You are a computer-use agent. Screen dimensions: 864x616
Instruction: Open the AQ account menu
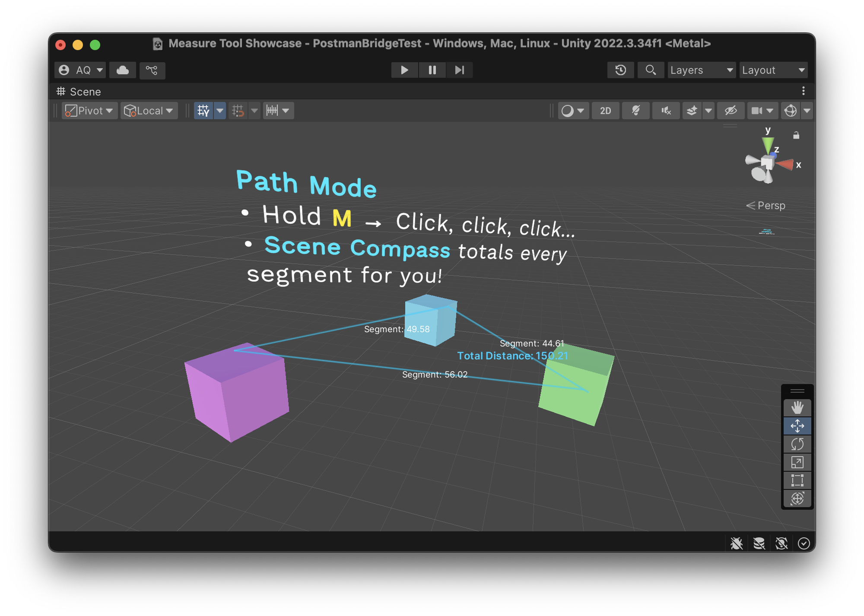point(80,70)
